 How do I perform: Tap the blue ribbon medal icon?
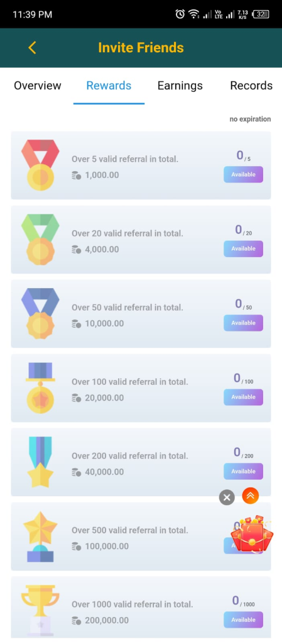point(40,313)
